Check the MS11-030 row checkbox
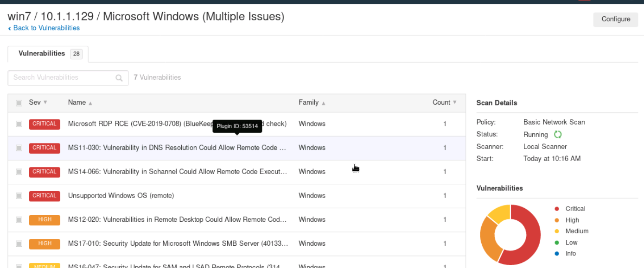644x268 pixels. click(19, 148)
